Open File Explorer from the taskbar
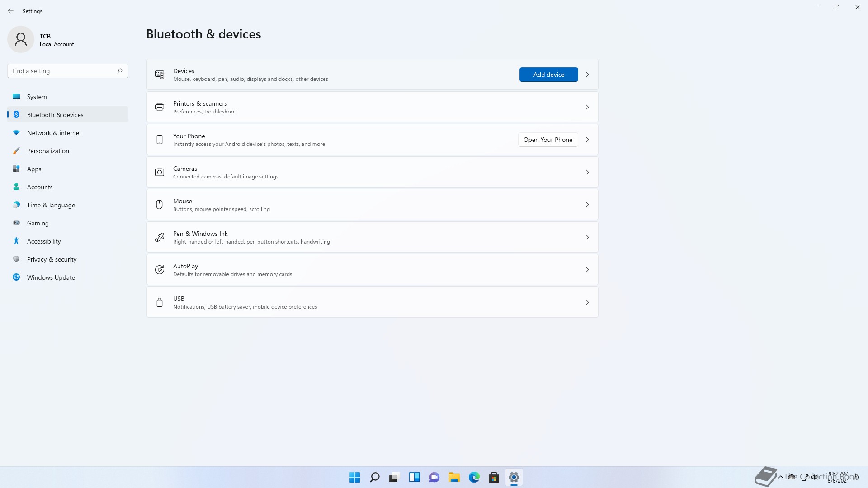868x488 pixels. click(x=454, y=477)
